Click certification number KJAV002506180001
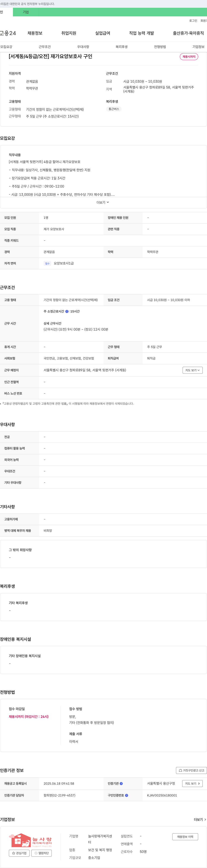 [x=162, y=795]
